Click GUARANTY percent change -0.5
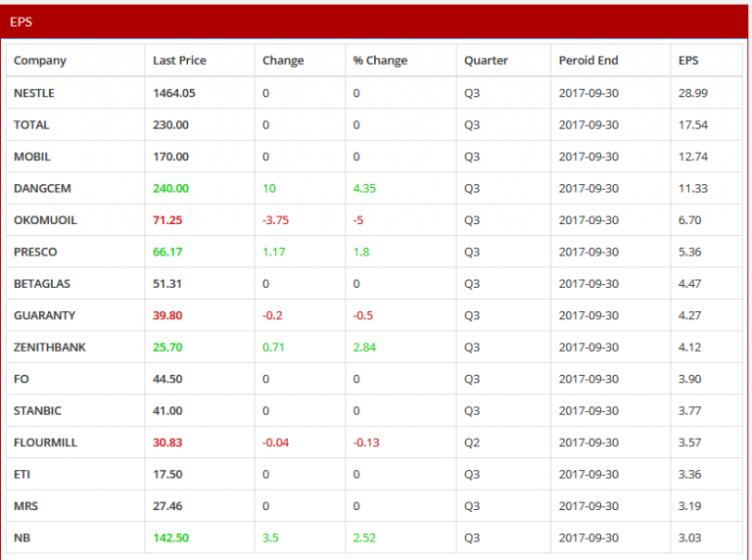This screenshot has width=752, height=560. 363,315
